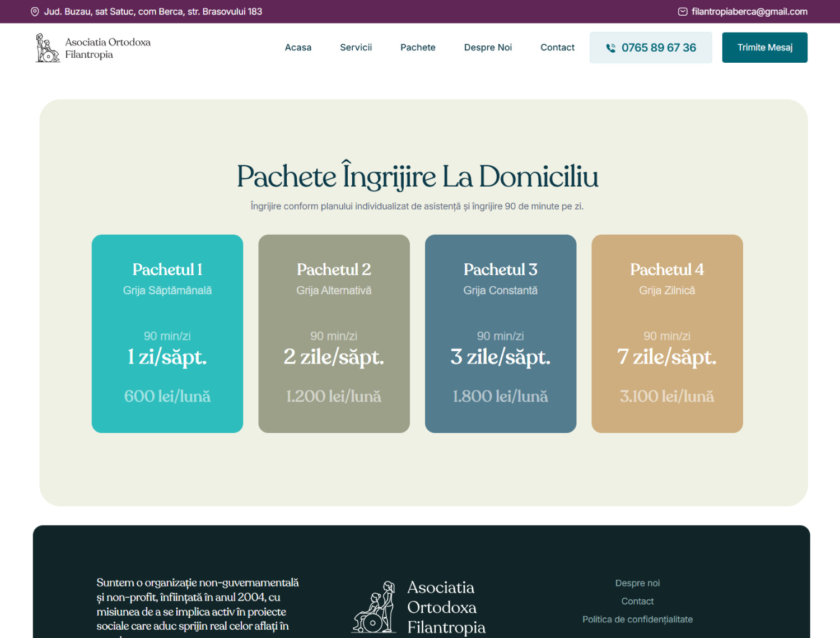Viewport: 840px width, 638px height.
Task: Click the Asociatia Ortodoxa Filantropia header title
Action: (x=108, y=48)
